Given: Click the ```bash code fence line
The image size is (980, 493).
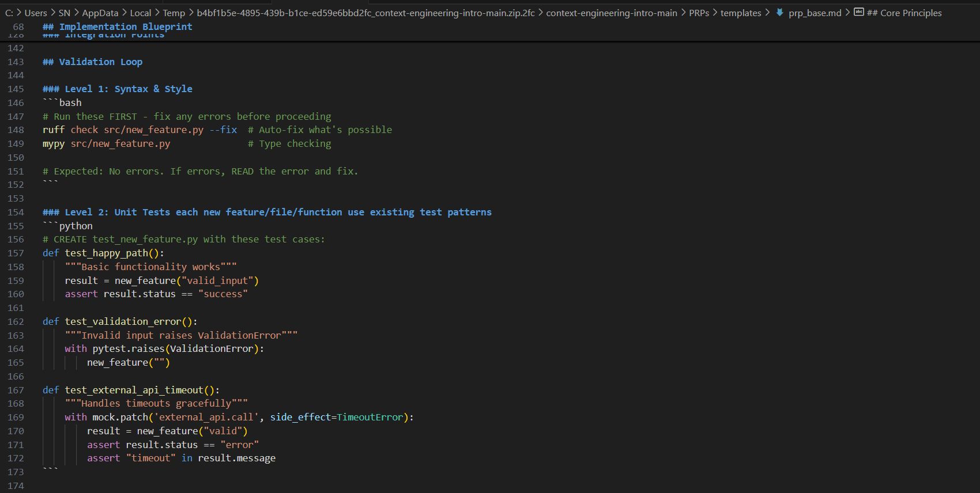Looking at the screenshot, I should pos(62,103).
